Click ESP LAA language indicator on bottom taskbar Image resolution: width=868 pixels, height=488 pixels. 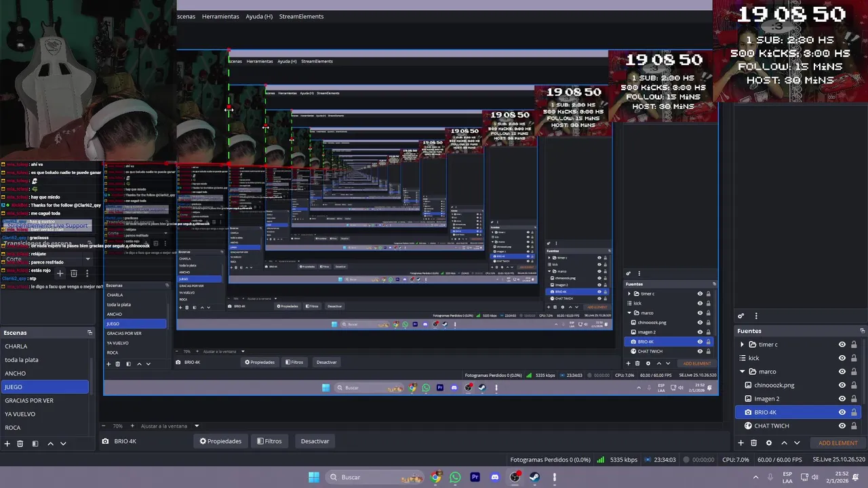point(787,477)
